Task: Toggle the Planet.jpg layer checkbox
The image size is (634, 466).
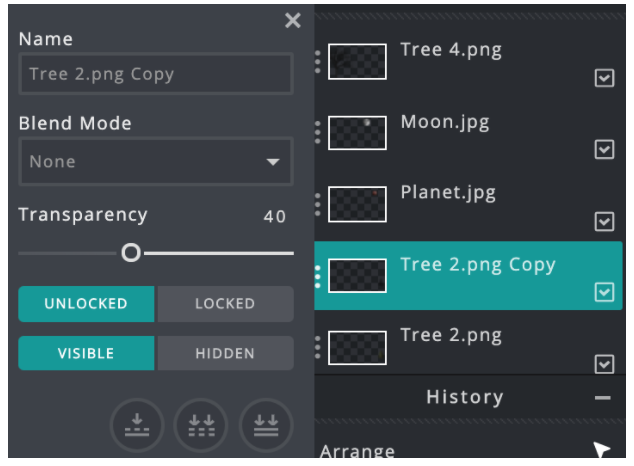Action: (604, 221)
